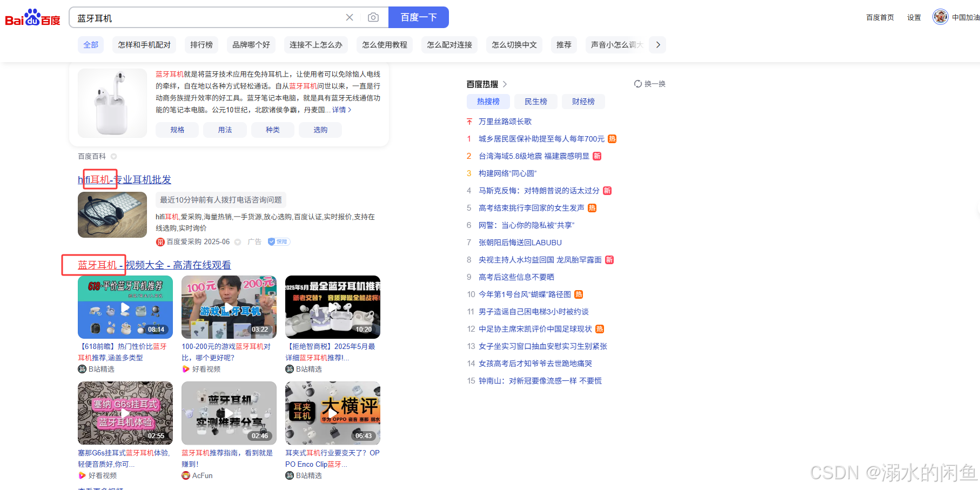This screenshot has height=490, width=980.
Task: Open hot topic 男子造谣自己困电梯3小时被约谈
Action: (534, 312)
